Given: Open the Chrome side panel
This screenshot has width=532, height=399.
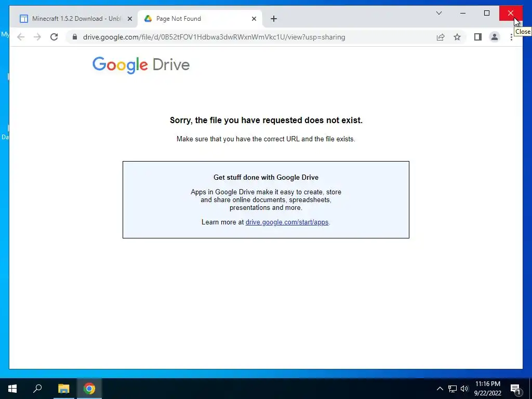Looking at the screenshot, I should (x=478, y=37).
